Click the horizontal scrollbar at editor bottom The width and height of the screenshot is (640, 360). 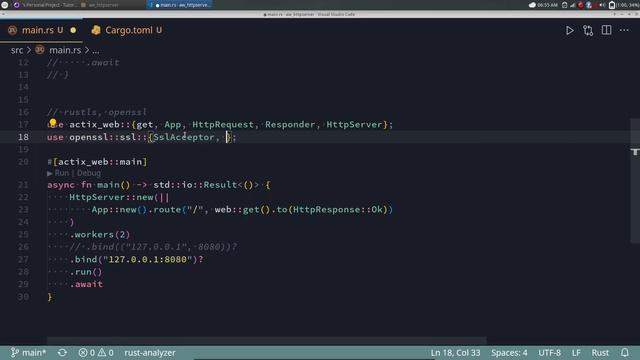pyautogui.click(x=266, y=340)
